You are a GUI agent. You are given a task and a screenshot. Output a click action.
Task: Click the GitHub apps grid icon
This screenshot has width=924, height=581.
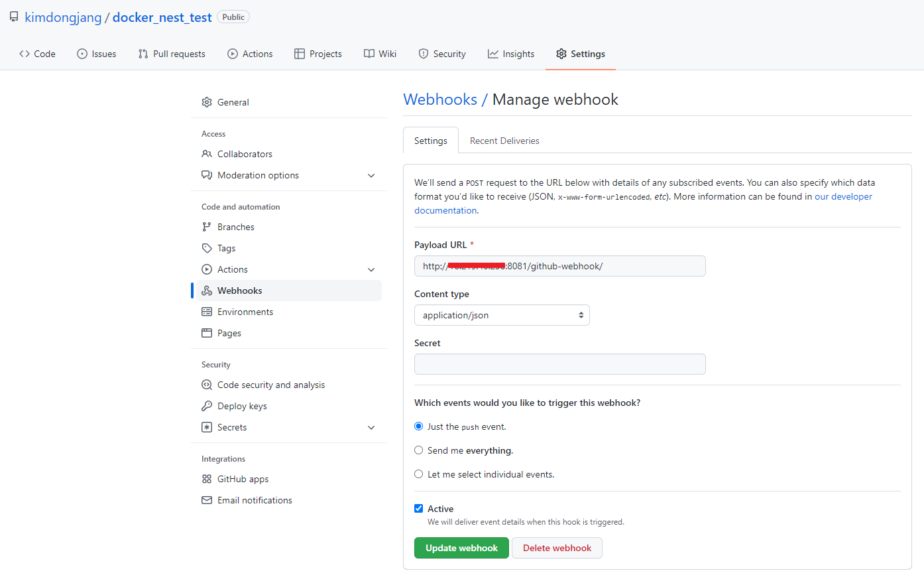[207, 479]
